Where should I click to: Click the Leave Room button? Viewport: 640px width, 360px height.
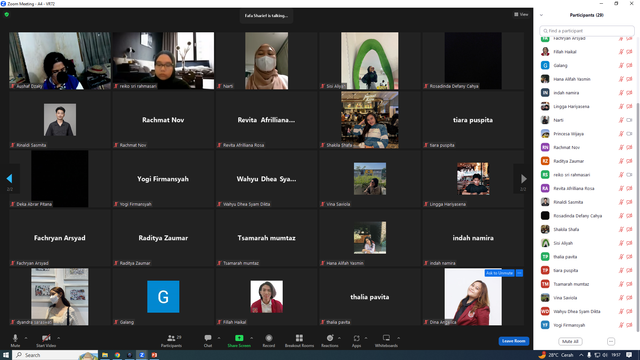click(513, 341)
